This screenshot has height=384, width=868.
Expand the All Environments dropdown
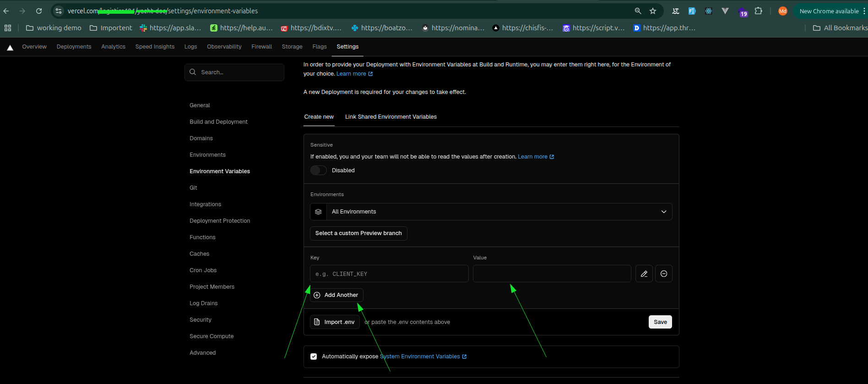click(x=491, y=212)
